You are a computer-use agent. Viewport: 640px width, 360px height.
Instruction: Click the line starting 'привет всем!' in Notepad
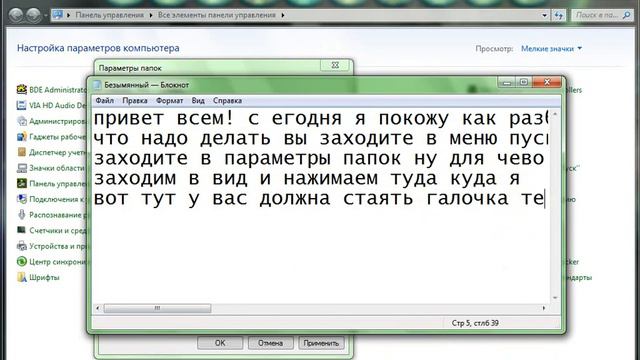(321, 119)
